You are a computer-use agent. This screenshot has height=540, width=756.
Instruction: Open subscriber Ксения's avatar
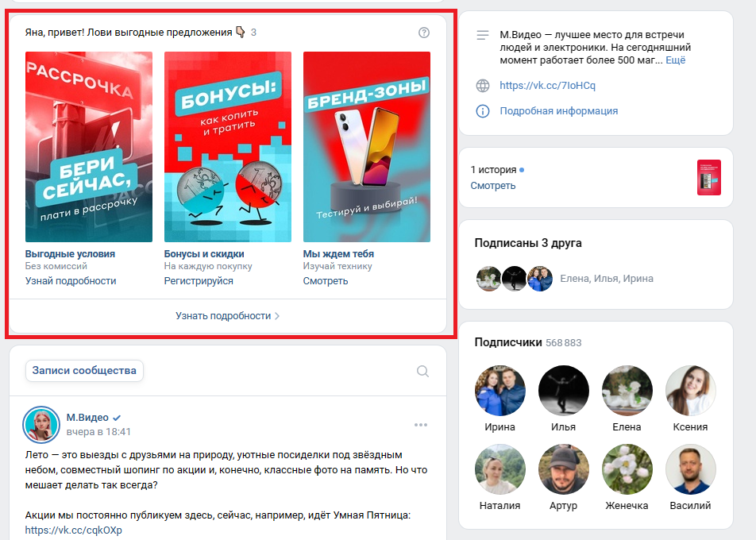(x=690, y=391)
